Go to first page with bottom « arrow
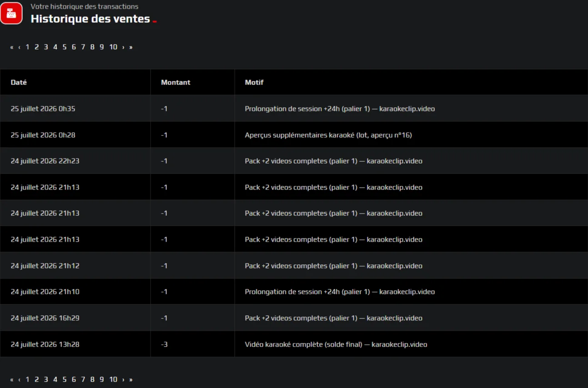588x388 pixels. click(12, 379)
